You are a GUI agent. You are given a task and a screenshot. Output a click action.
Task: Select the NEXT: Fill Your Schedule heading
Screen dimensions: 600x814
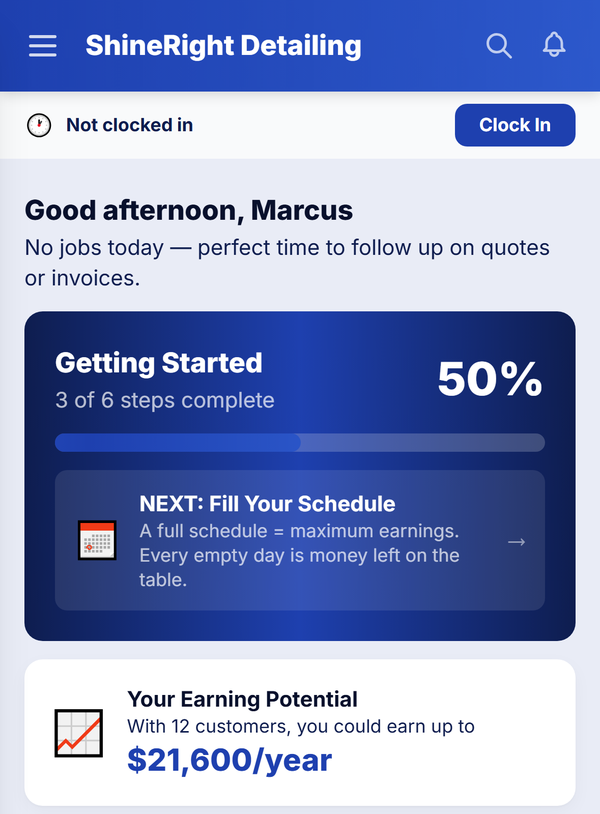click(267, 504)
